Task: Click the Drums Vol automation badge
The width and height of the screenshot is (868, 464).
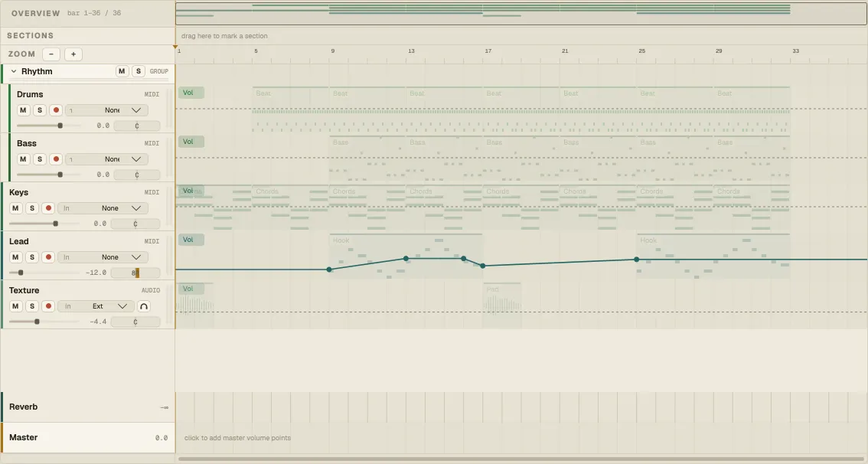Action: [191, 93]
